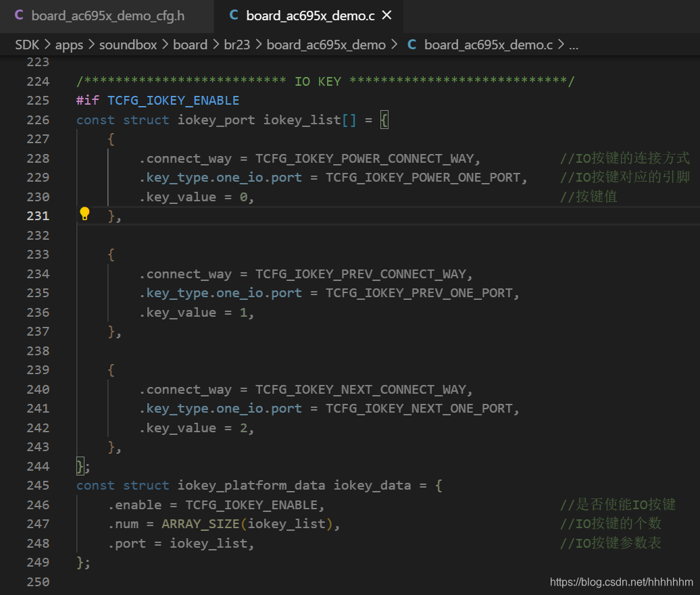The width and height of the screenshot is (700, 595).
Task: Open SDK breadcrumb segment
Action: [x=27, y=45]
